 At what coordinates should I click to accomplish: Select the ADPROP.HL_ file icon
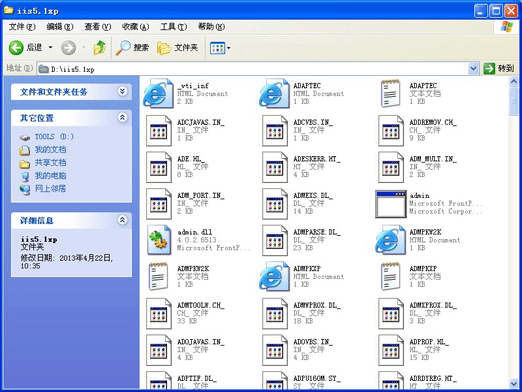coord(391,350)
